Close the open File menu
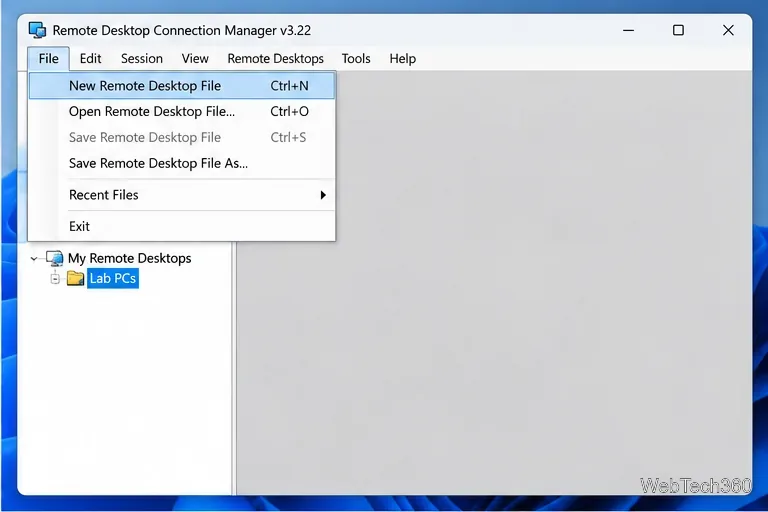768x512 pixels. click(x=48, y=59)
